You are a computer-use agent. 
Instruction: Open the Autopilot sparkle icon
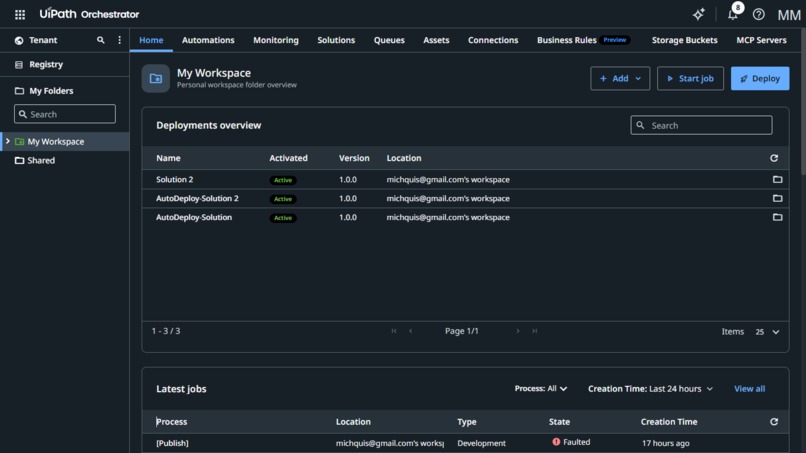(698, 14)
